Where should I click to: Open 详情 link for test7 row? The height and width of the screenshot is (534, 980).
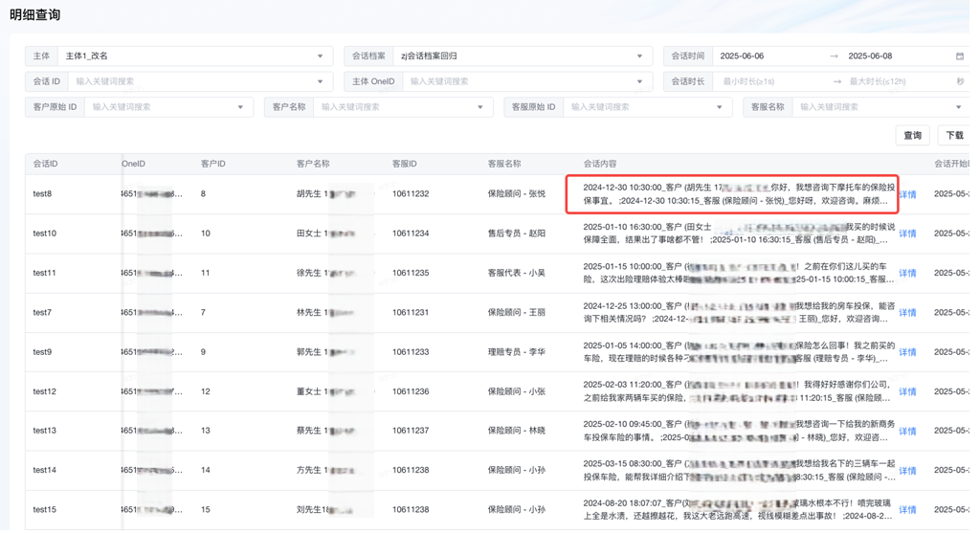click(907, 313)
